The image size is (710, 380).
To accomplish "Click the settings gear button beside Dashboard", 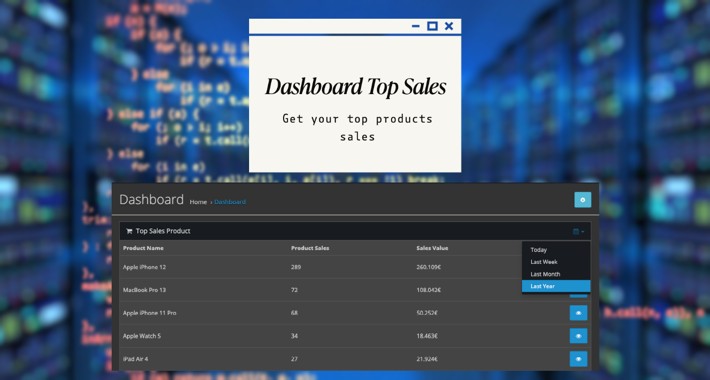I will pyautogui.click(x=582, y=200).
